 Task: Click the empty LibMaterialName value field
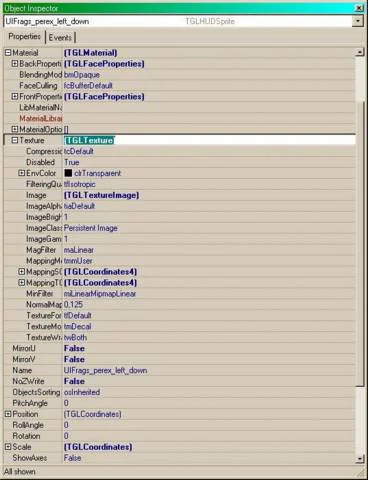pyautogui.click(x=209, y=107)
